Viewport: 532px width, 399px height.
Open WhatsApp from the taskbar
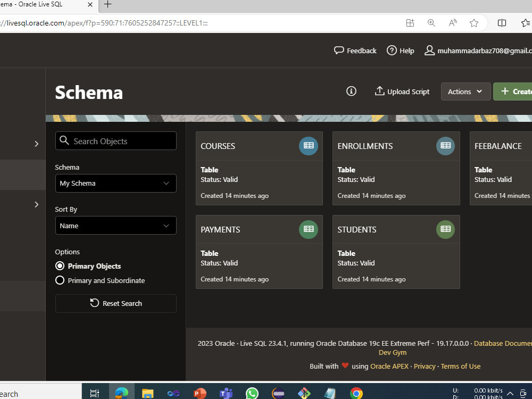tap(252, 394)
